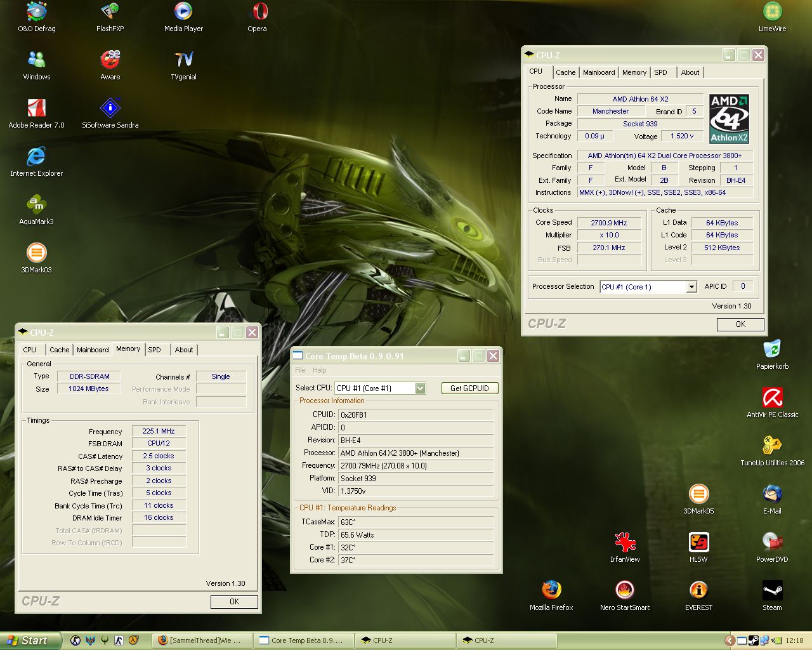Launch Nero StartSmart icon
Screen dimensions: 812x650
(x=625, y=596)
